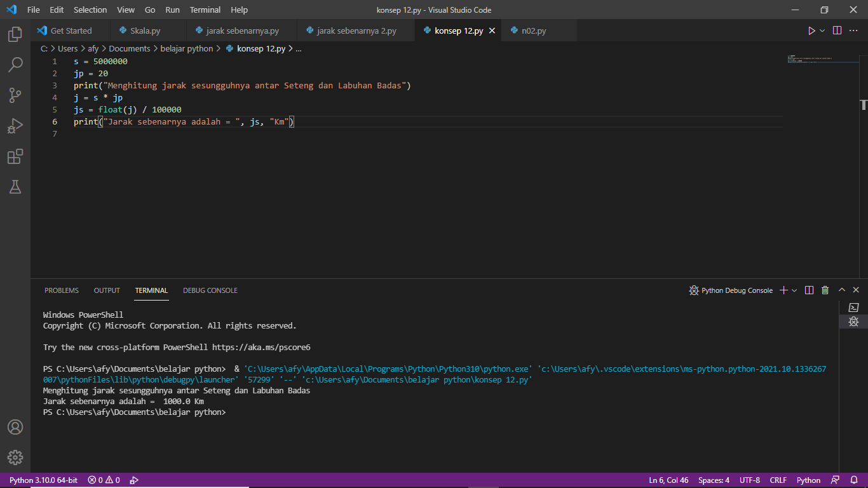868x488 pixels.
Task: Open the Explorer view in activity bar
Action: [x=15, y=34]
